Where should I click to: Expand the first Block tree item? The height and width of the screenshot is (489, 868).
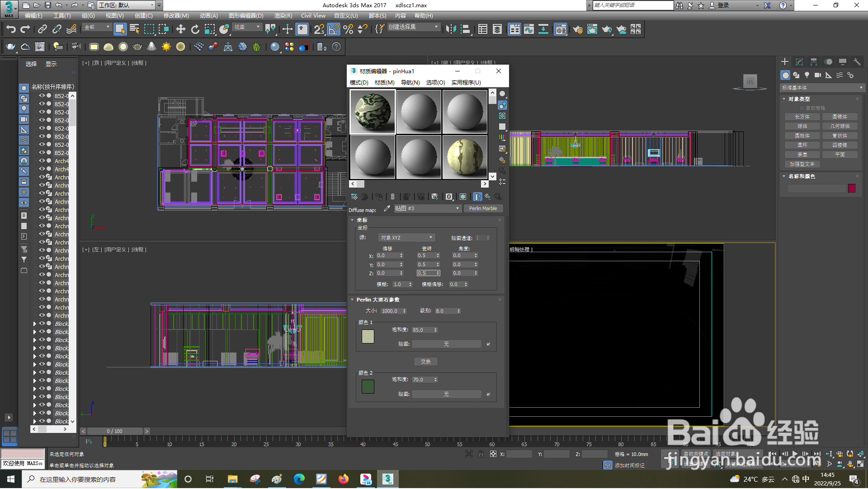click(35, 324)
